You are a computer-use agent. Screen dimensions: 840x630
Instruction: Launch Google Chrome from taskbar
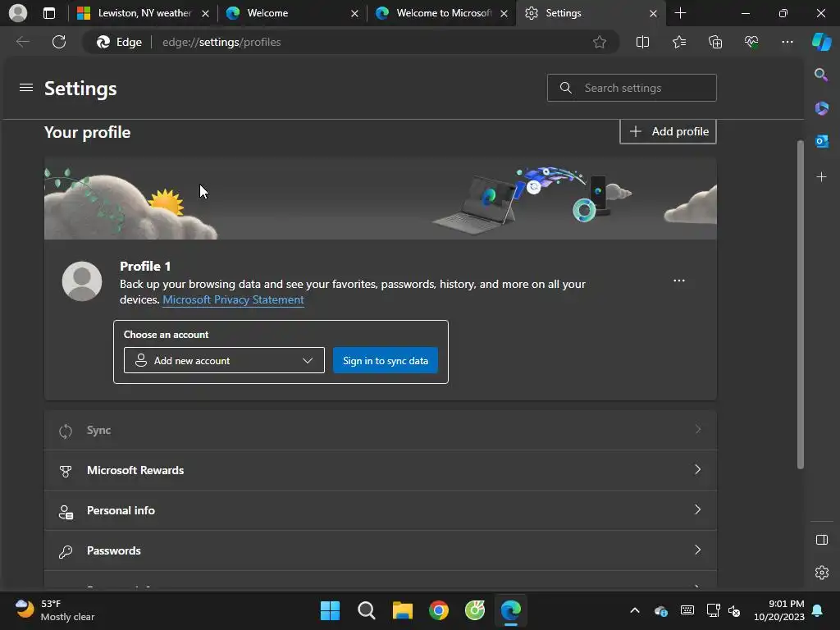pos(439,610)
